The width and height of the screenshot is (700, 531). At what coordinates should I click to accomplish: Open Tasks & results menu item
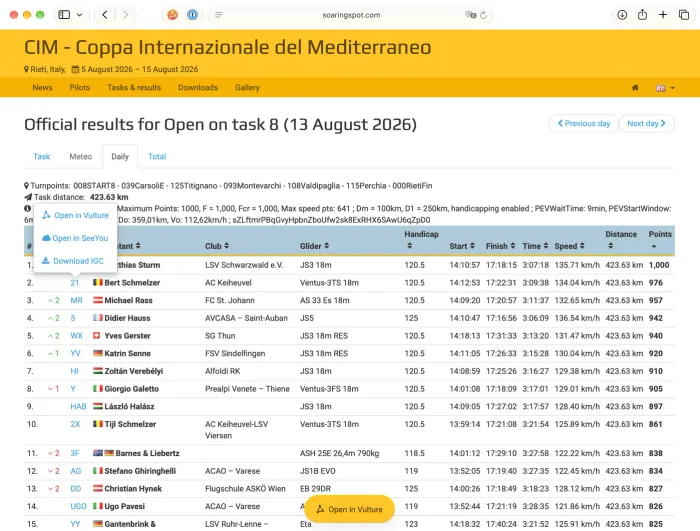(134, 88)
